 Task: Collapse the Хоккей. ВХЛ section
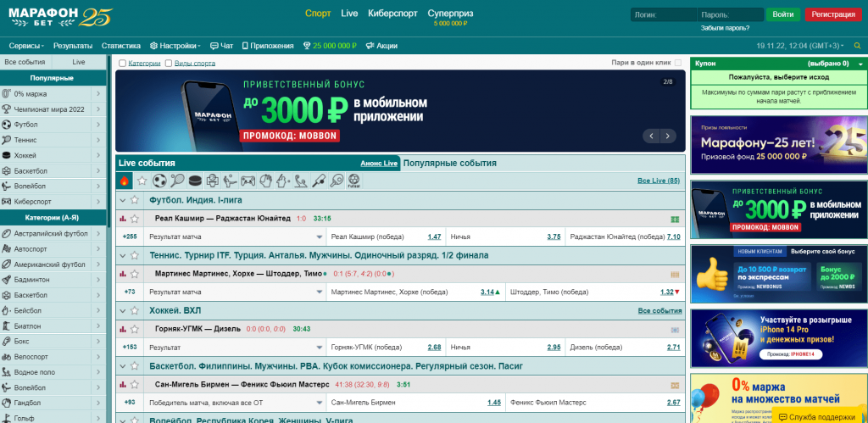coord(122,310)
